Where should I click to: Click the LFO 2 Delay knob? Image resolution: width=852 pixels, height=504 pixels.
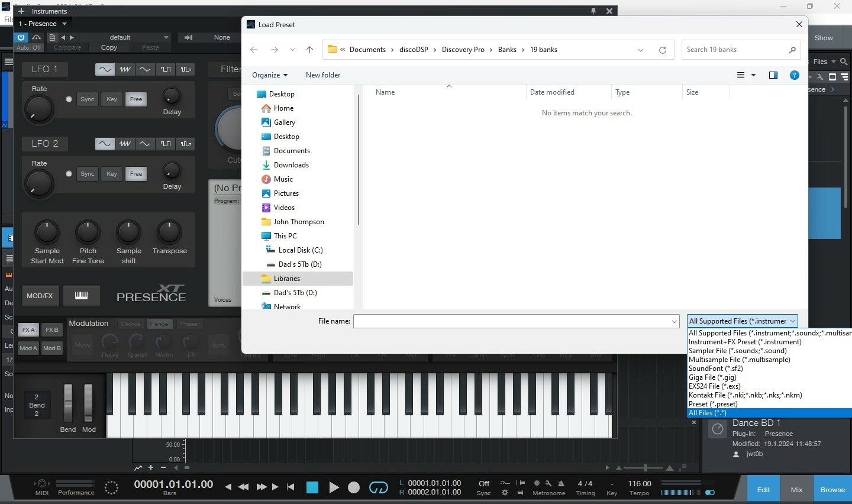[x=172, y=170]
